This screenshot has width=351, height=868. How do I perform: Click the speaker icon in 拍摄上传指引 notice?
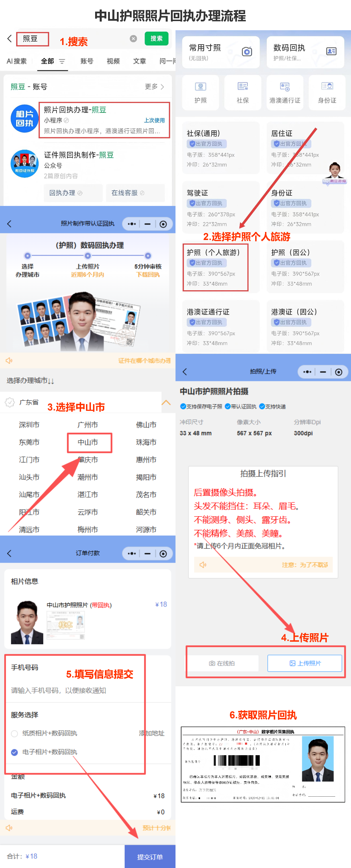pos(203,565)
